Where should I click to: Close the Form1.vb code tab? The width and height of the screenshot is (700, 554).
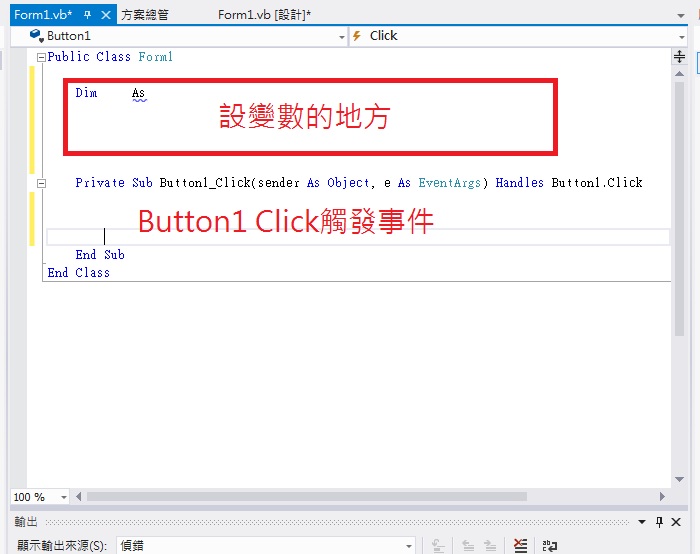(x=106, y=15)
